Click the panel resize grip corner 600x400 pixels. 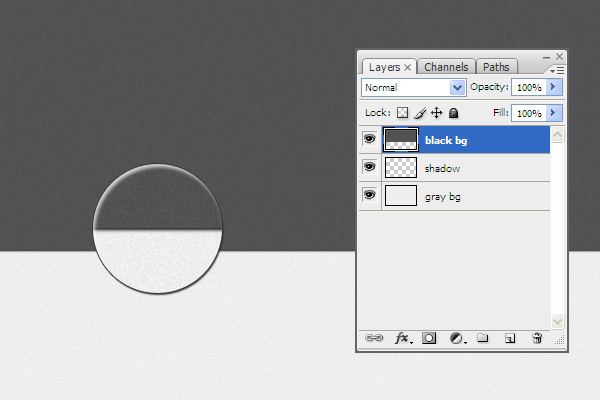coord(560,340)
